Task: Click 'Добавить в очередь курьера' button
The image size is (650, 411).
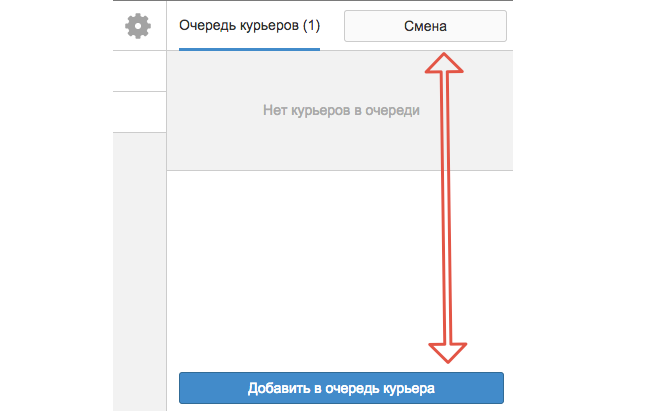Action: pyautogui.click(x=341, y=388)
